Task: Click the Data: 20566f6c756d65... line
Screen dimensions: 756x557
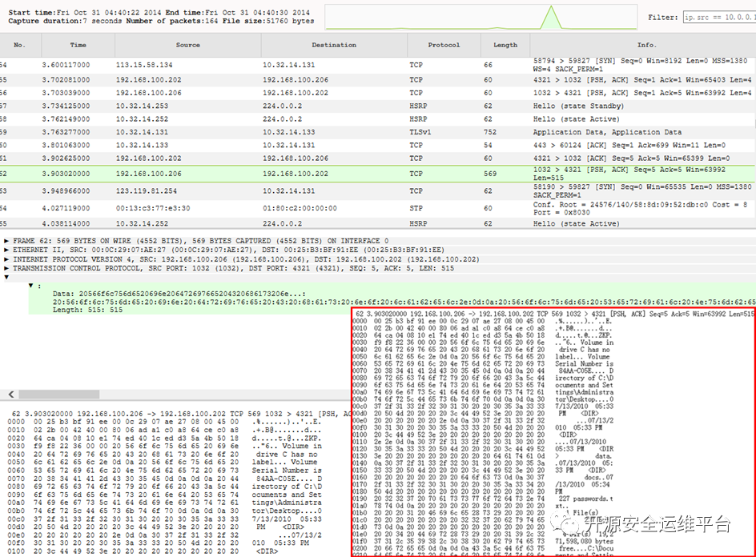Action: pyautogui.click(x=179, y=294)
